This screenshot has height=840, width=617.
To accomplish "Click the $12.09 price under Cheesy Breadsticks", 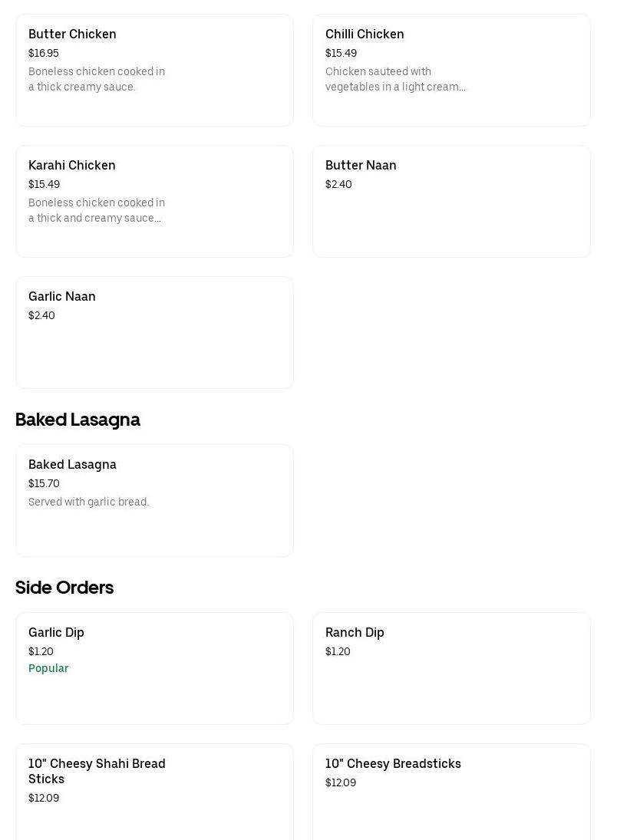I will [x=341, y=783].
